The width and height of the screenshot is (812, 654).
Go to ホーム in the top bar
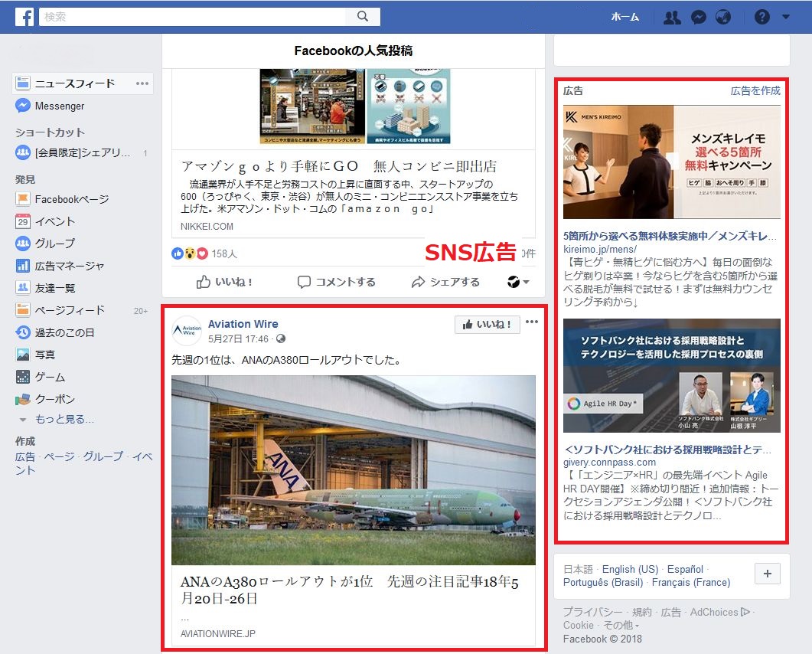pos(625,17)
